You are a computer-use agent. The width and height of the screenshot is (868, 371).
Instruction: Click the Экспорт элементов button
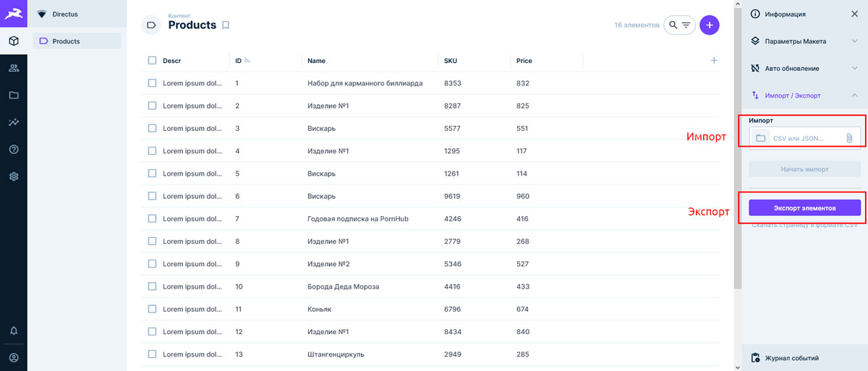804,208
